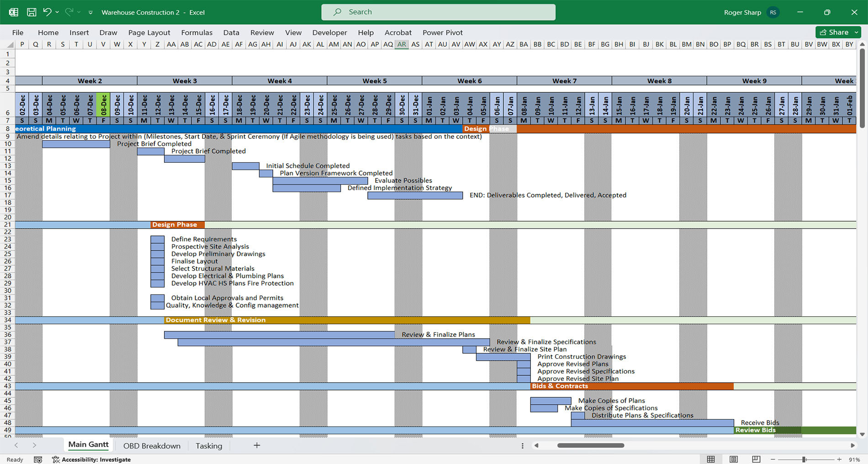Open the Formulas ribbon tab
Image resolution: width=868 pixels, height=464 pixels.
point(196,32)
